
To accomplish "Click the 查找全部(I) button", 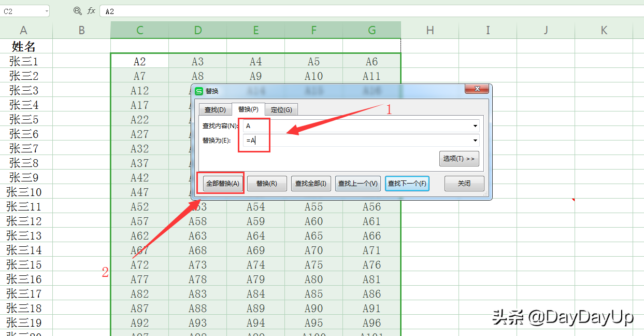I will (x=311, y=184).
